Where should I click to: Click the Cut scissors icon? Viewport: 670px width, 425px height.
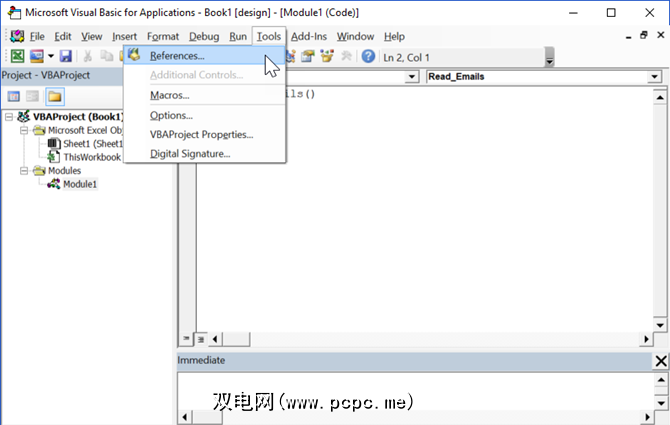[x=88, y=56]
